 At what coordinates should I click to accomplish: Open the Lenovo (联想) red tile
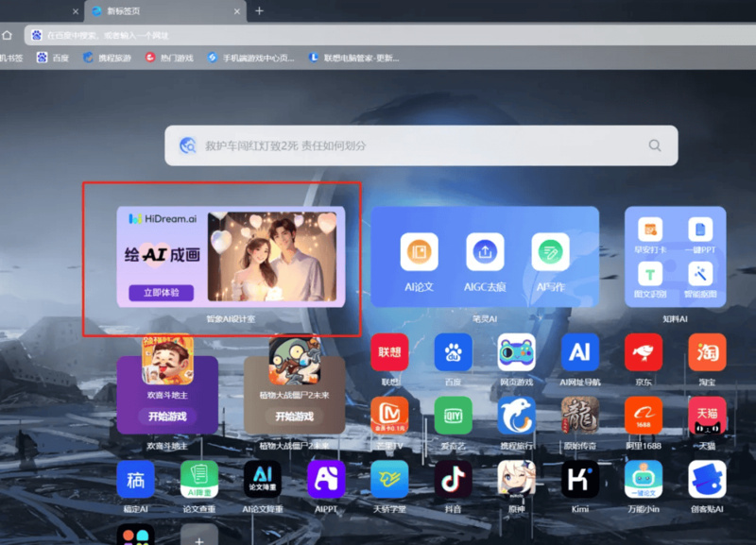(389, 352)
